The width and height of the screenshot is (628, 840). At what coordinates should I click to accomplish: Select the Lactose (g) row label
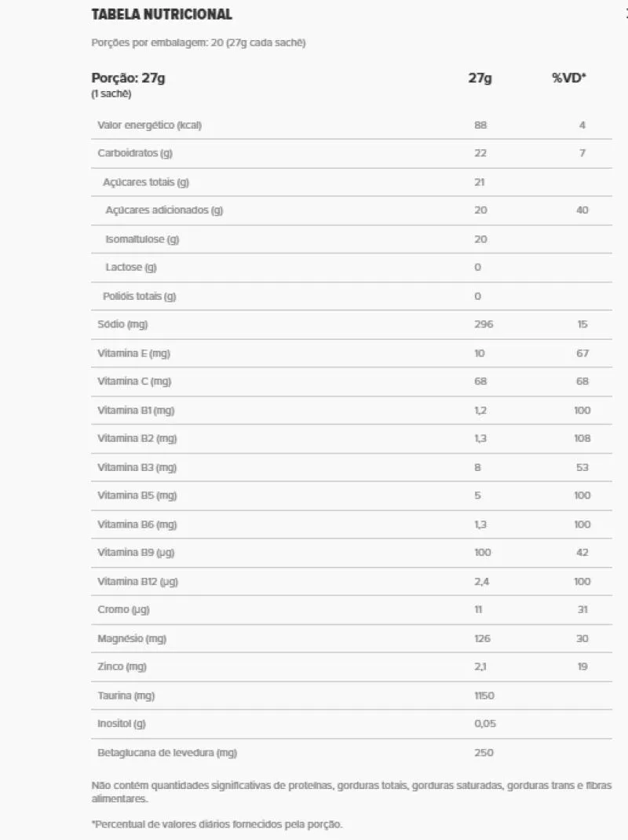point(131,267)
